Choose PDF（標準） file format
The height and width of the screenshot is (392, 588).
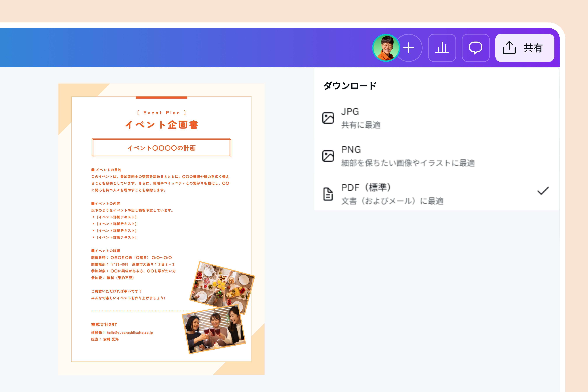pyautogui.click(x=436, y=194)
